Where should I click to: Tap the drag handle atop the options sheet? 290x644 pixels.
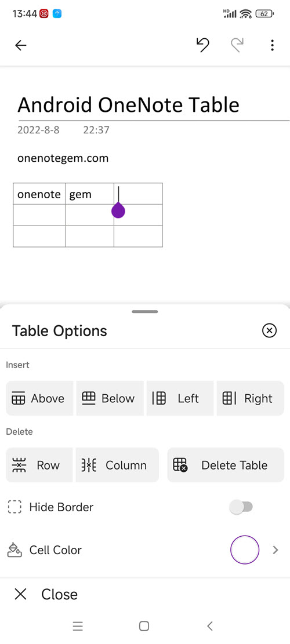[145, 312]
